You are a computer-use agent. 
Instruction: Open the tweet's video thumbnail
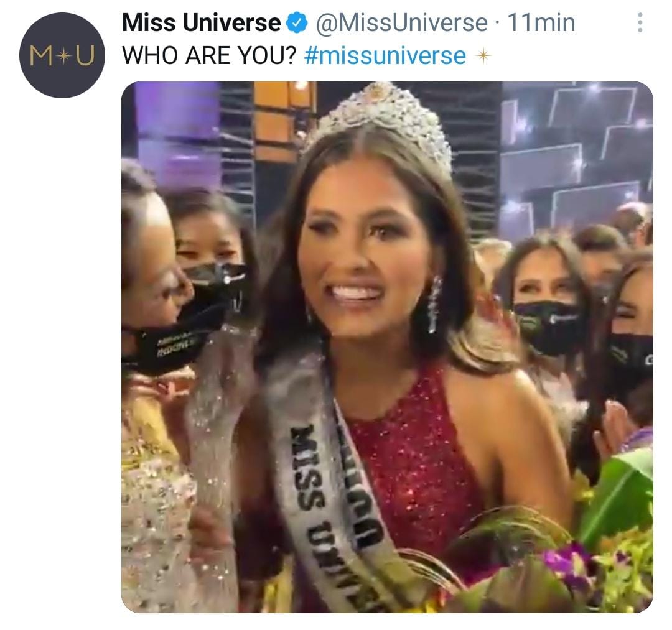coord(387,347)
